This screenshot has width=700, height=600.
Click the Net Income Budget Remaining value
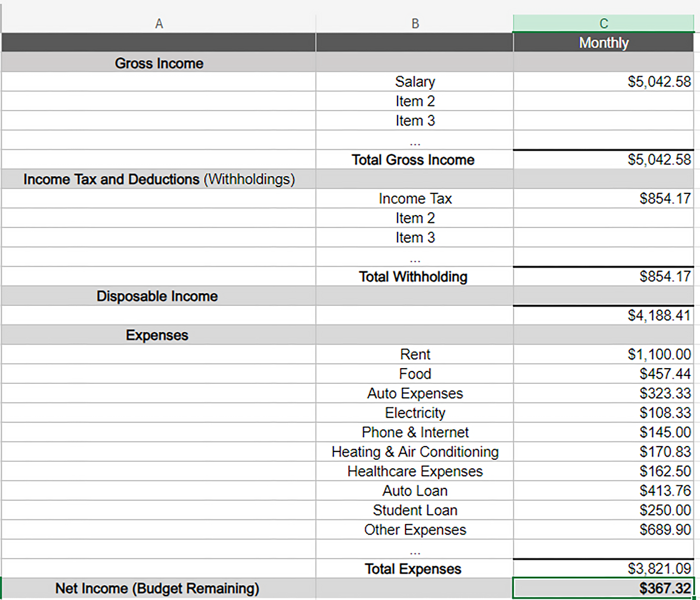click(x=603, y=588)
